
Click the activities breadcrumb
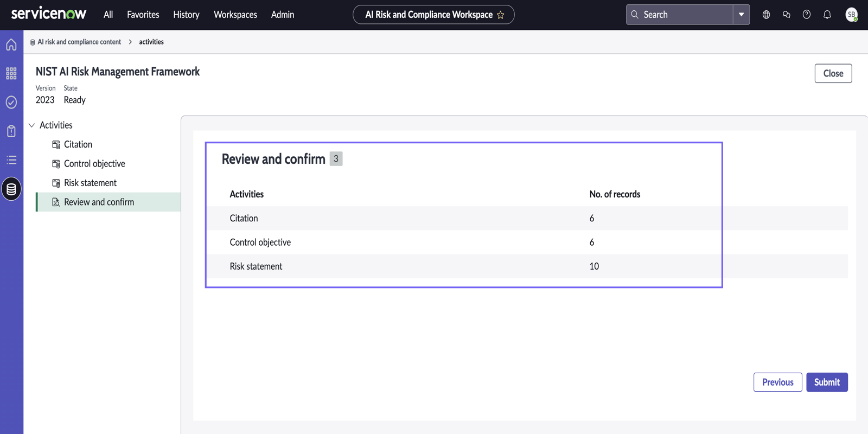point(151,42)
